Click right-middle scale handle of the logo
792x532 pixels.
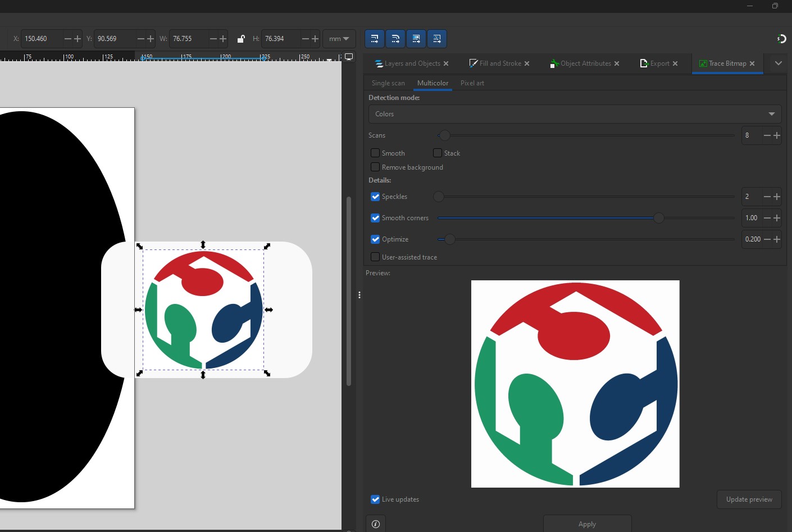tap(268, 310)
